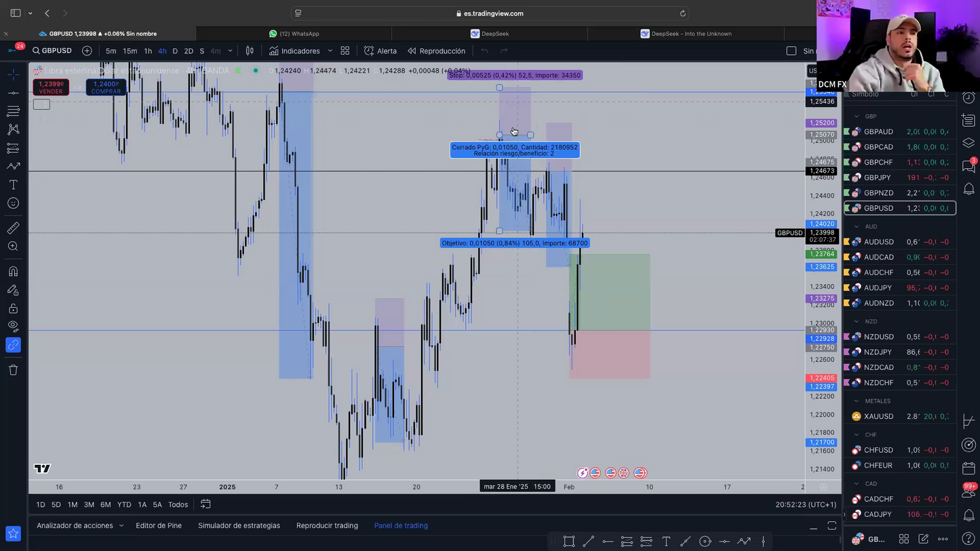Screen dimensions: 980x551
Task: Select the text annotation tool
Action: click(x=13, y=184)
